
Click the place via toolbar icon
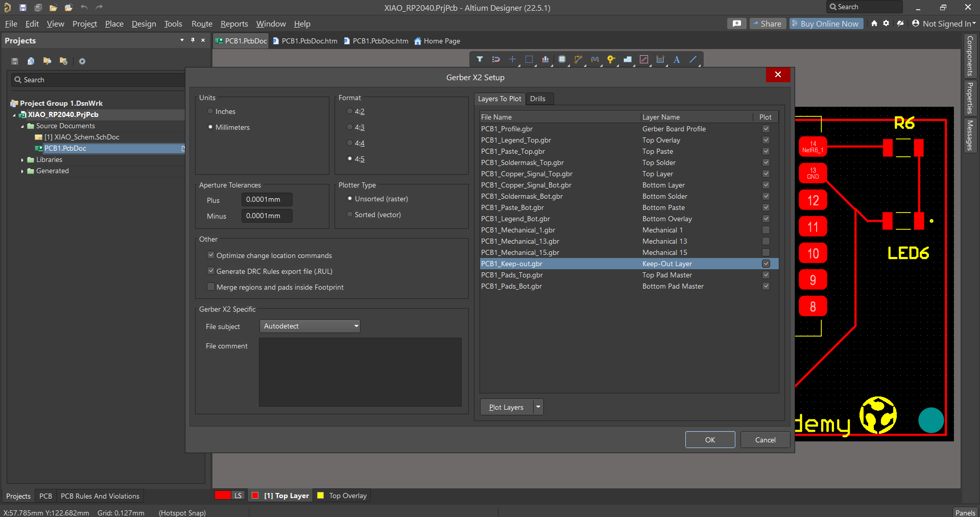click(x=611, y=60)
